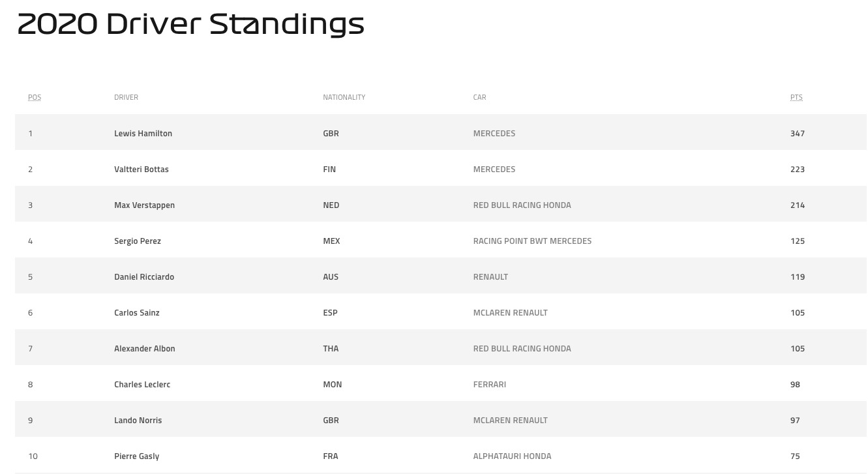This screenshot has height=474, width=868.
Task: Select Lando Norris driver name
Action: coord(138,420)
